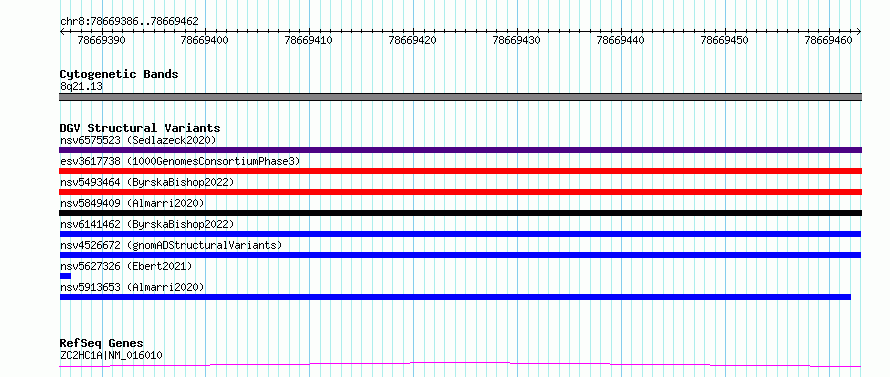Select the blue nsv6141462 variant bar
The height and width of the screenshot is (377, 890).
[x=460, y=234]
